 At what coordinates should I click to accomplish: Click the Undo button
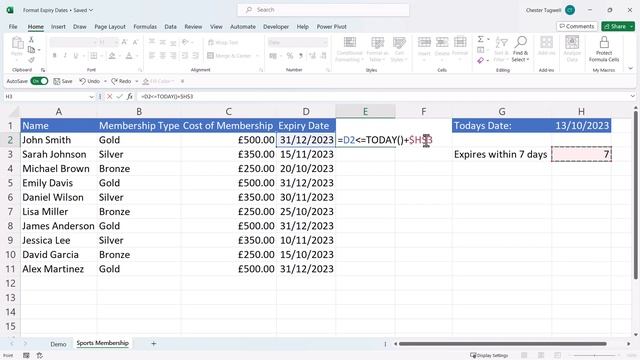click(89, 81)
